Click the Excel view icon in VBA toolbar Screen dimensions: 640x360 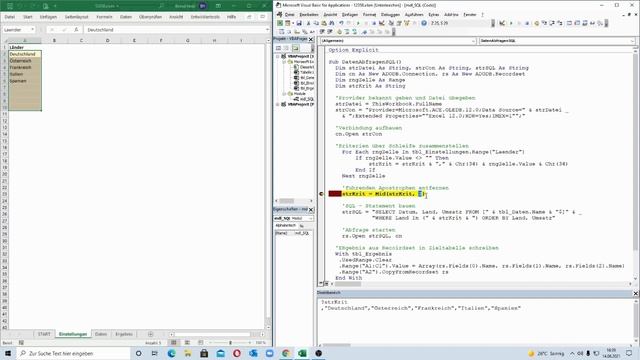tap(280, 23)
